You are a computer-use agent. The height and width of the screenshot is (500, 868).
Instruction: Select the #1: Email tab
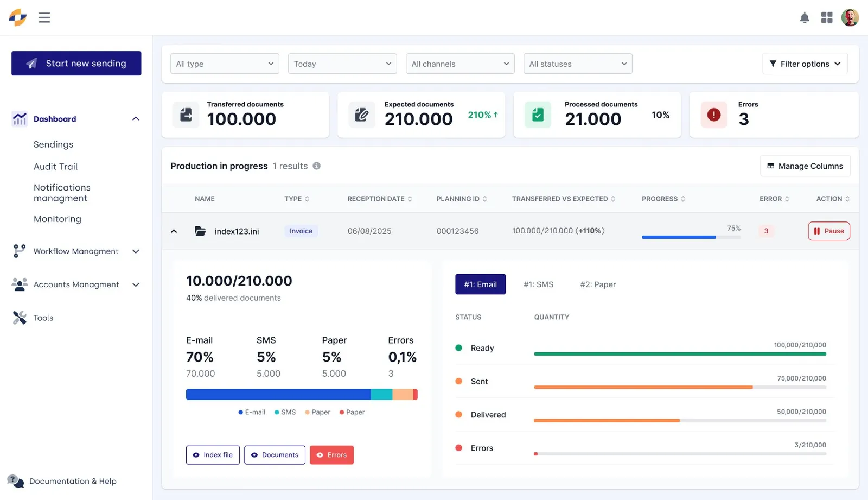click(x=481, y=284)
